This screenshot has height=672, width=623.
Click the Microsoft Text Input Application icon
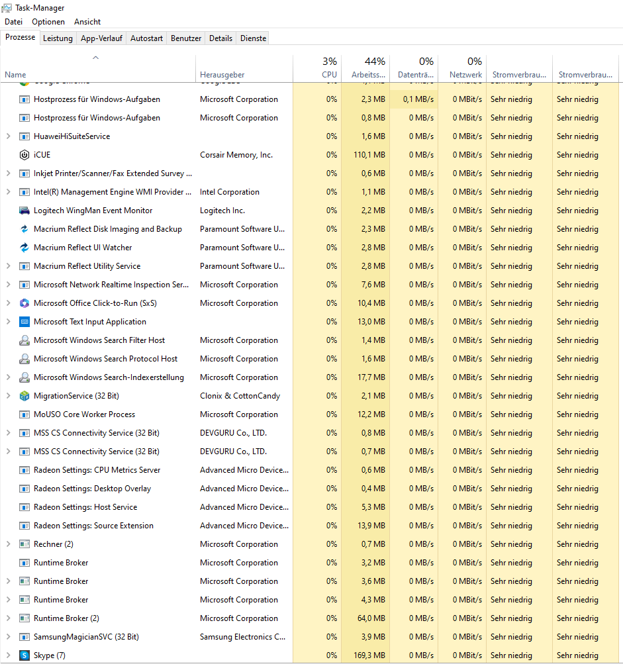[x=24, y=321]
